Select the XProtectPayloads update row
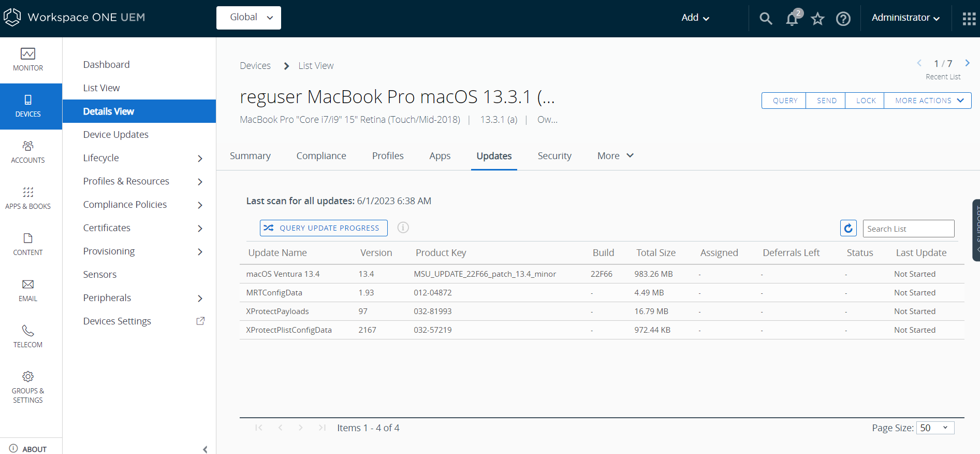Screen dimensions: 980x454 pos(602,311)
